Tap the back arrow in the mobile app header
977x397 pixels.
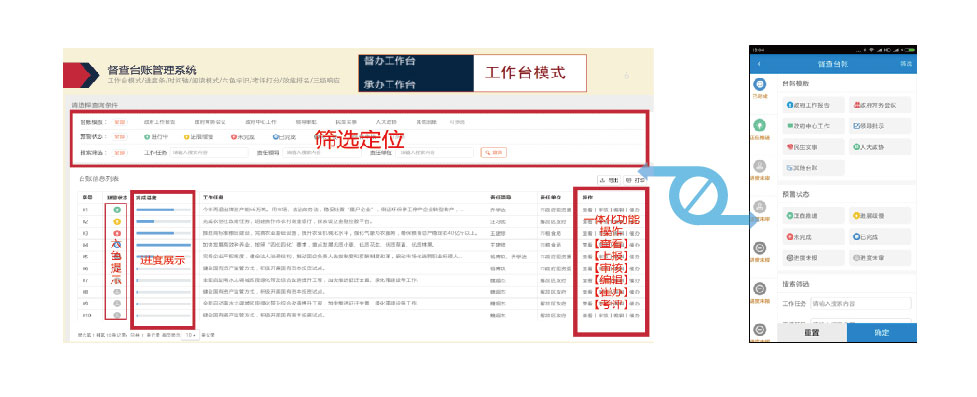click(759, 64)
